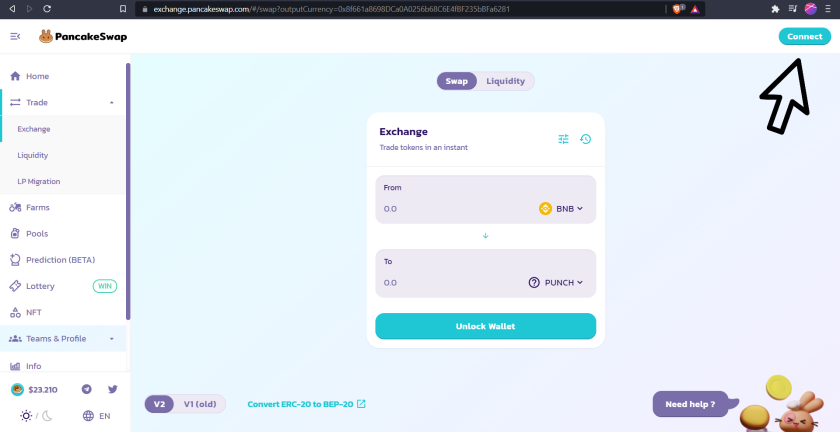Select the Liquidity tab toggle
Viewport: 840px width, 432px height.
click(505, 81)
